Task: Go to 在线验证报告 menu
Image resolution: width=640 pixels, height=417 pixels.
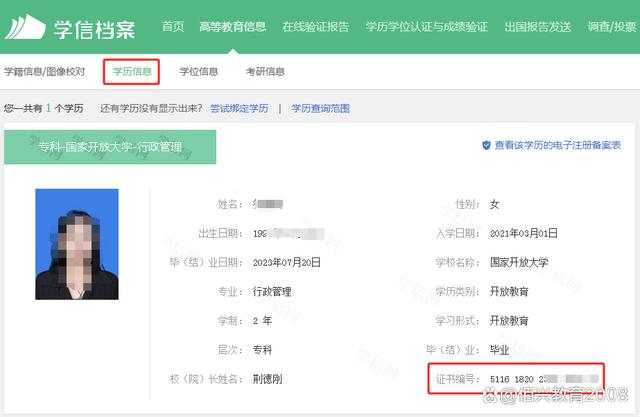Action: click(316, 27)
